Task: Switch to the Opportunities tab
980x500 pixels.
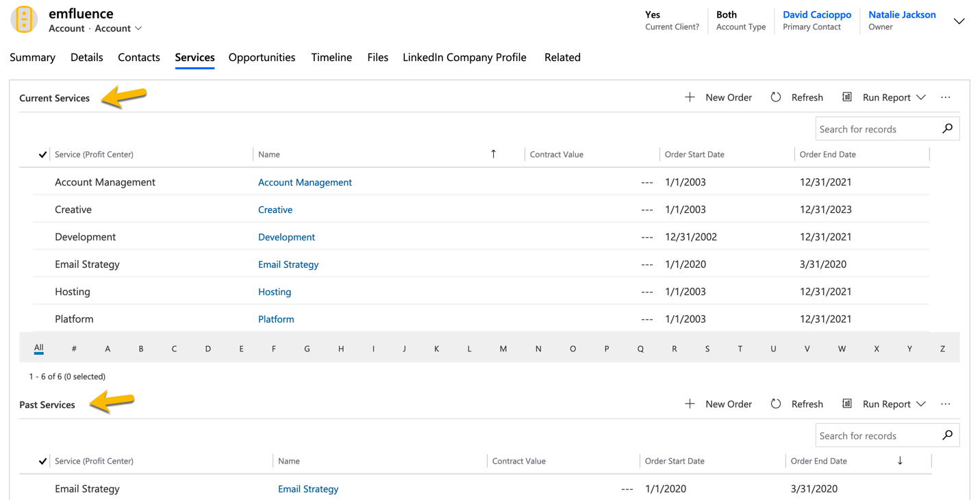Action: click(262, 58)
